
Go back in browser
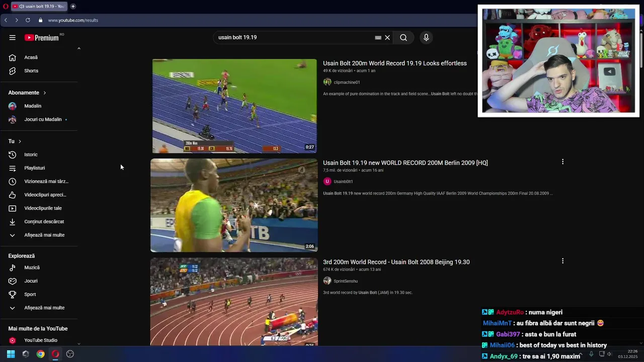click(6, 20)
